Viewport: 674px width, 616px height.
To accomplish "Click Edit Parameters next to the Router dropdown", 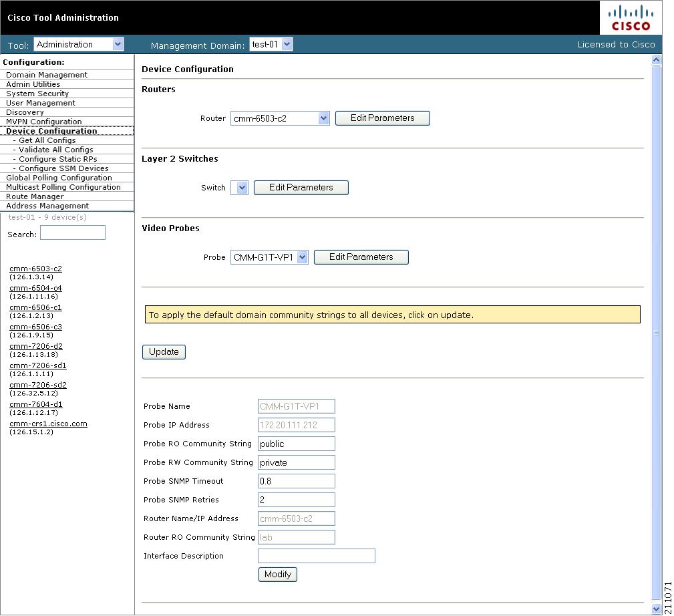I will coord(382,118).
